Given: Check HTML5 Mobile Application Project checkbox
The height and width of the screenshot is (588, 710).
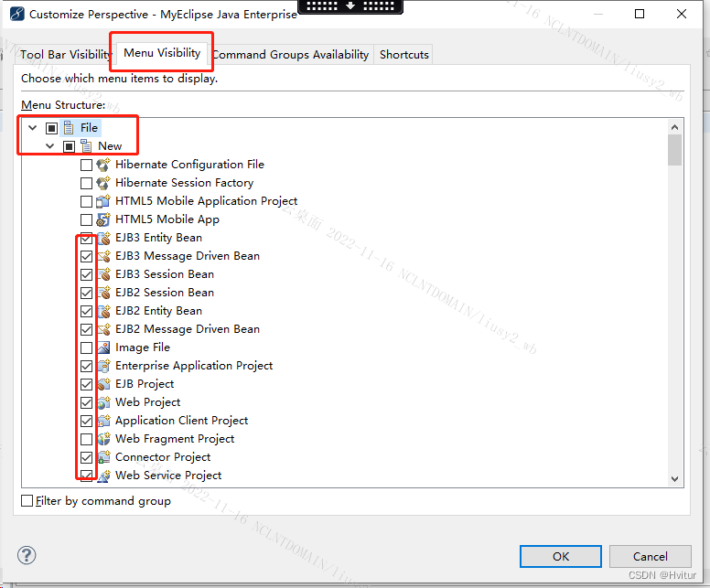Looking at the screenshot, I should tap(86, 201).
